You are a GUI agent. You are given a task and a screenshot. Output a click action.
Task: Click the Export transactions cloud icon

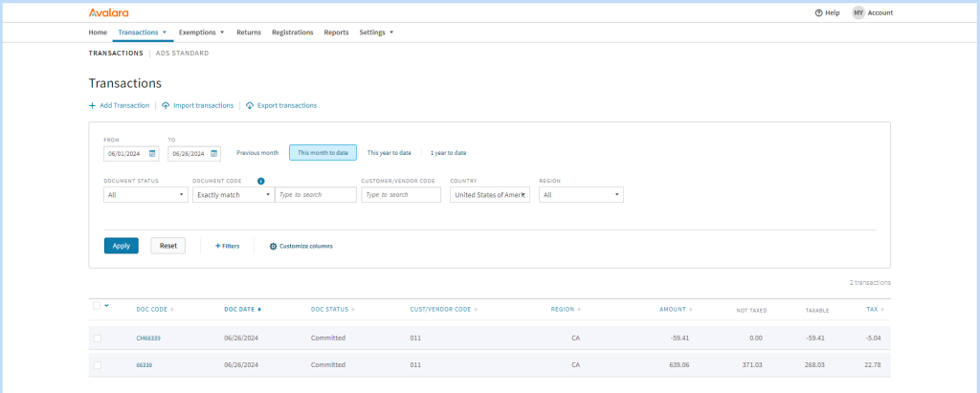(250, 105)
